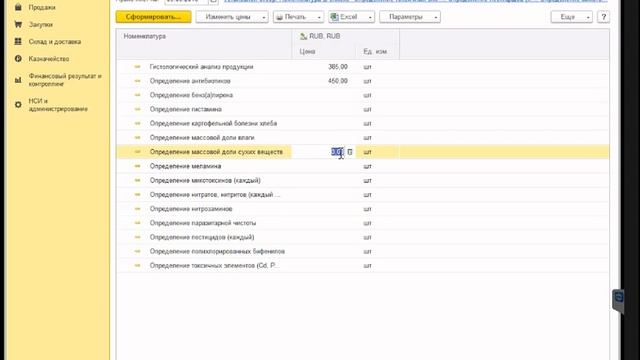The width and height of the screenshot is (640, 360).
Task: Click the price type icon beside RUB, RUB
Action: [x=303, y=36]
